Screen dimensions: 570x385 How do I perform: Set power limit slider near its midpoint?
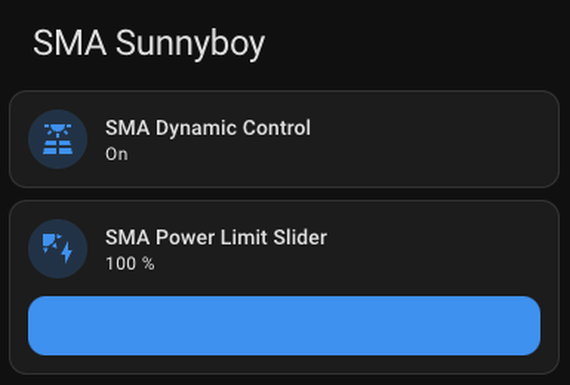pyautogui.click(x=284, y=326)
